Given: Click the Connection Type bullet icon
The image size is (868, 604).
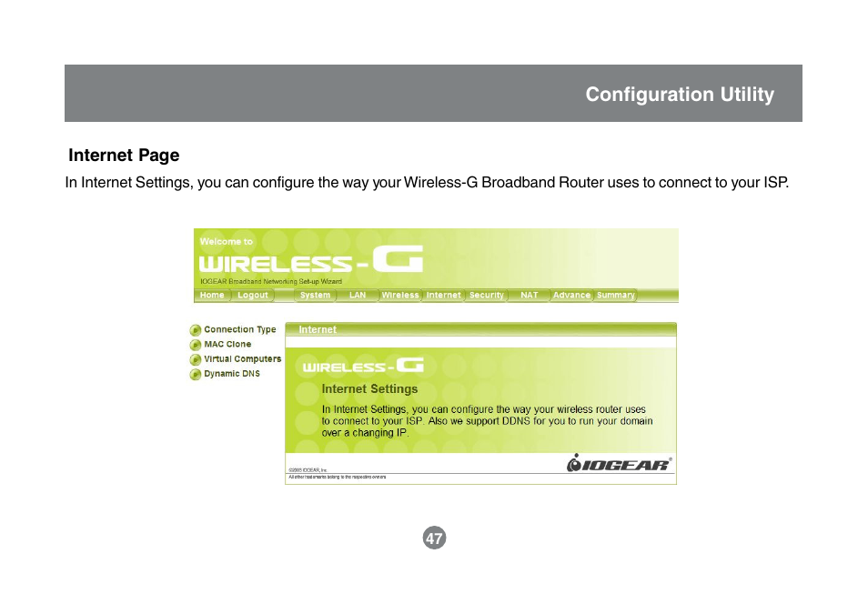Looking at the screenshot, I should [195, 330].
